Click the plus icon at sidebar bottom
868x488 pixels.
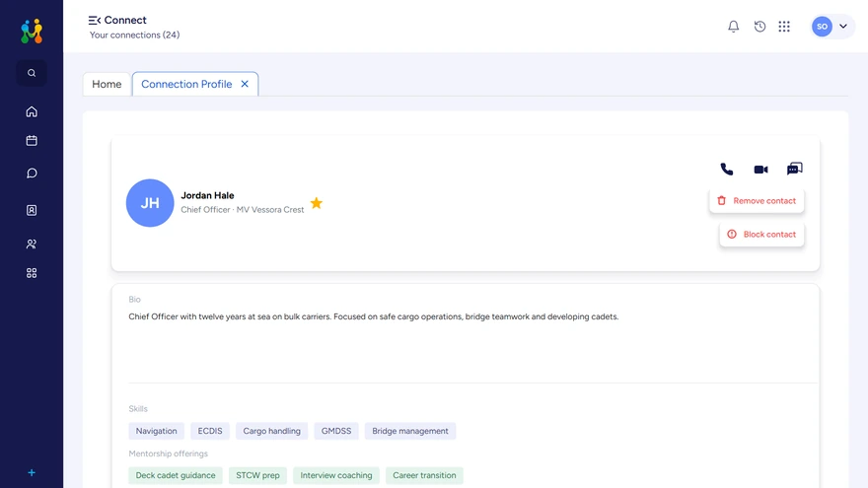(32, 472)
